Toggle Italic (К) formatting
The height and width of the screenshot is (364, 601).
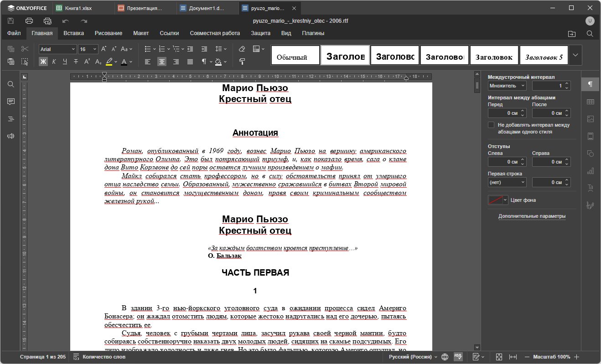click(54, 62)
